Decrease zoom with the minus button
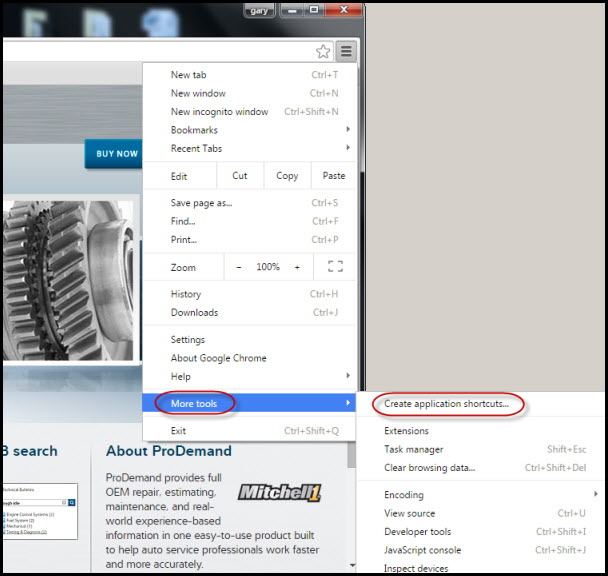The height and width of the screenshot is (576, 608). click(x=239, y=267)
